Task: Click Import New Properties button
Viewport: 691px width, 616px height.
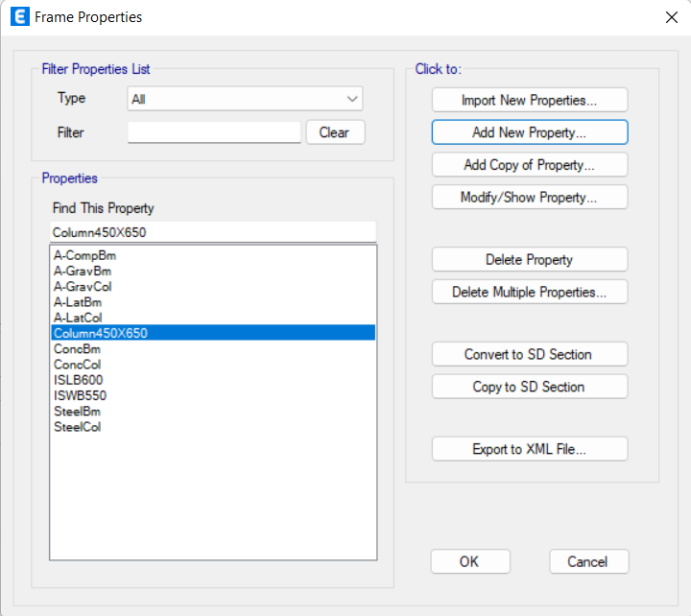Action: [x=530, y=100]
